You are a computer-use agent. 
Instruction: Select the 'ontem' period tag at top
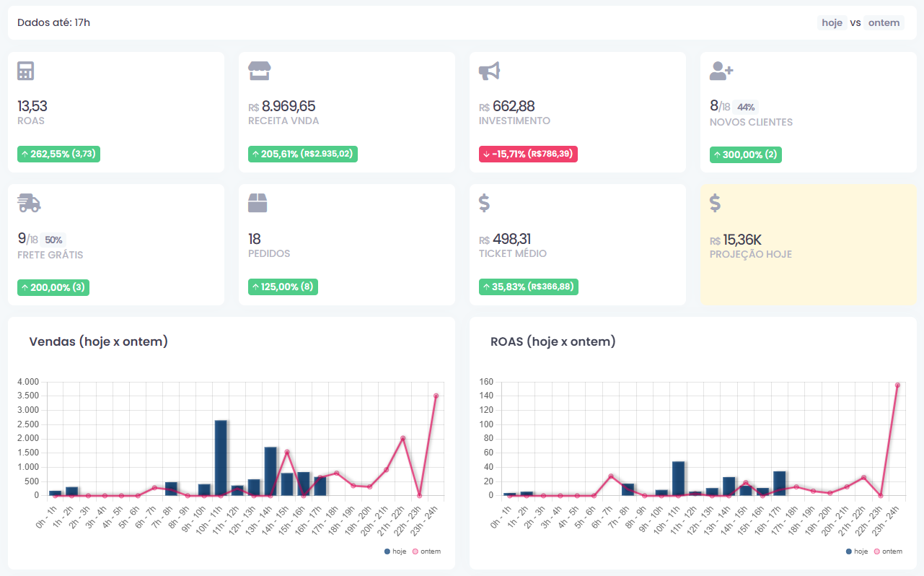[x=884, y=23]
